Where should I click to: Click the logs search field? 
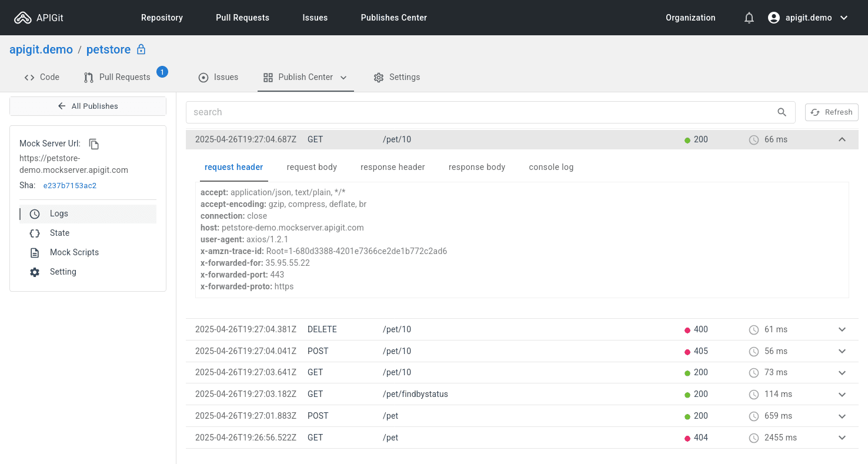tap(490, 112)
